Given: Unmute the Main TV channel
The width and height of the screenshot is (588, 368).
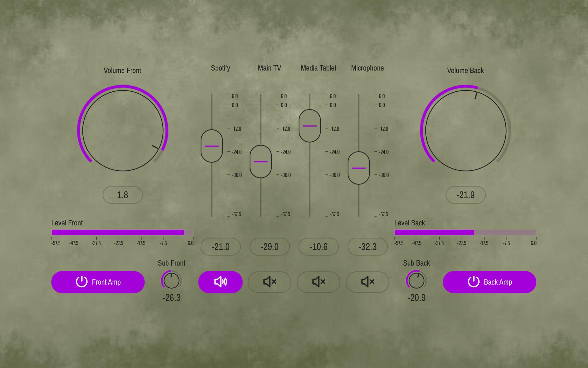Looking at the screenshot, I should [x=269, y=282].
